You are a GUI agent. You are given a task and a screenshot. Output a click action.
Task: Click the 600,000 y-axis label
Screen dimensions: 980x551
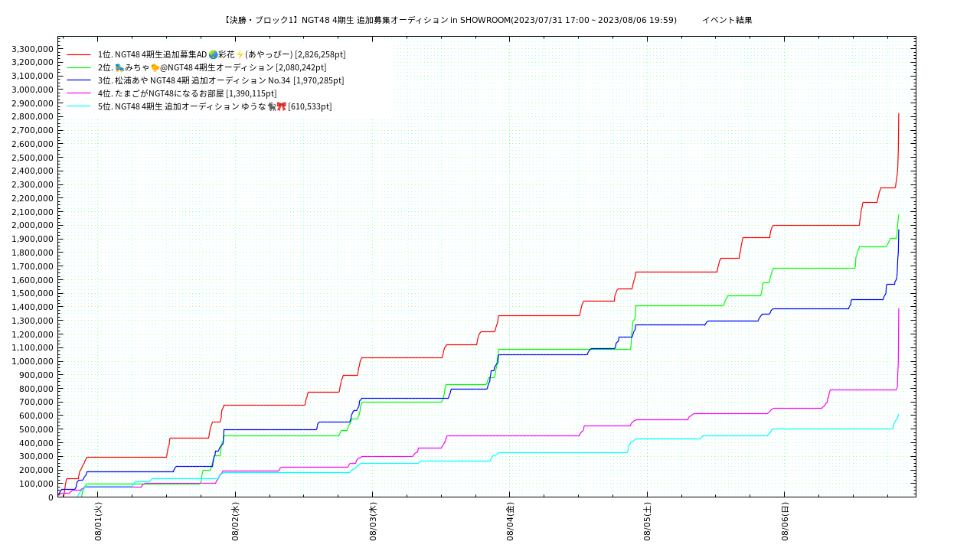point(36,416)
